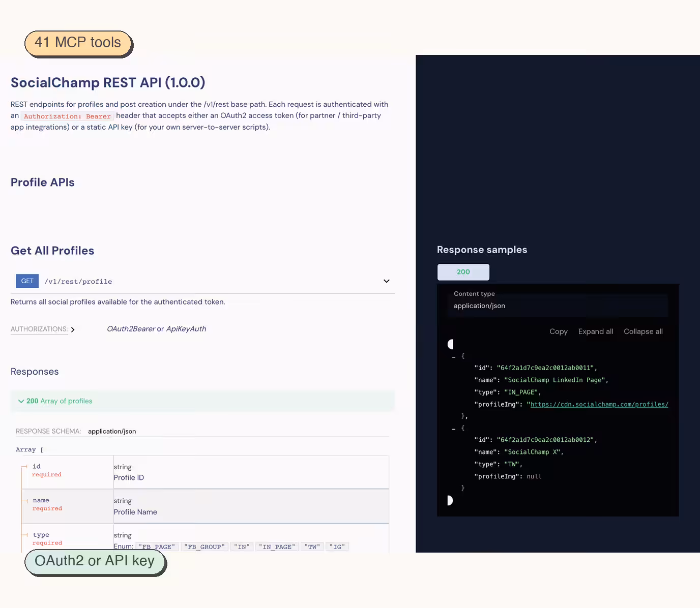Screen dimensions: 700x608
Task: Click the /v1/rest/profile endpoint path
Action: 78,282
